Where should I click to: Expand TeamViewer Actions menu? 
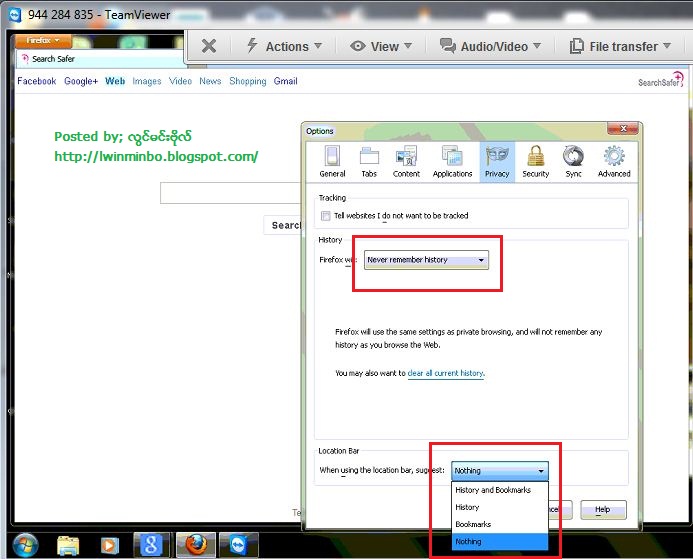(284, 46)
